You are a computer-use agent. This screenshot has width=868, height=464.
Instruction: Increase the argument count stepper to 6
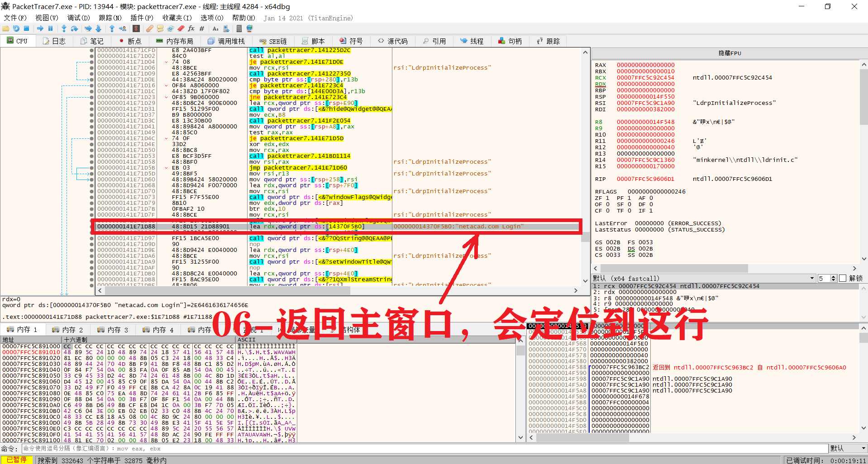(x=833, y=276)
